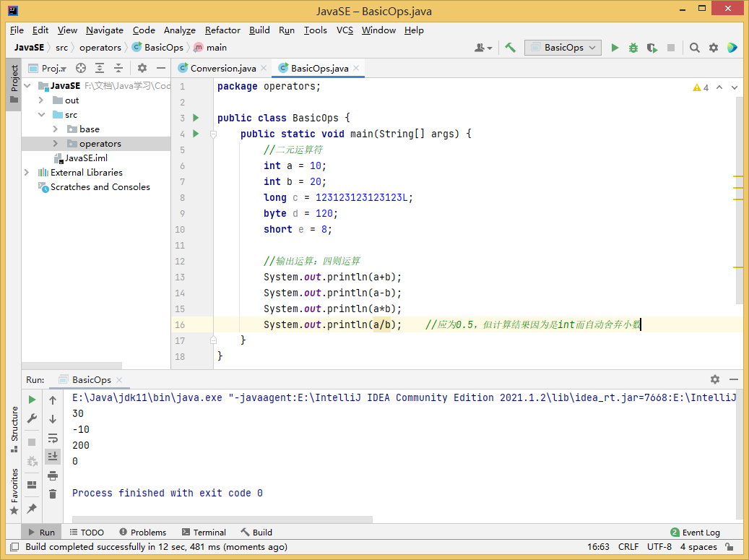Image resolution: width=749 pixels, height=560 pixels.
Task: Click the UTF-8 encoding in status bar
Action: point(659,547)
